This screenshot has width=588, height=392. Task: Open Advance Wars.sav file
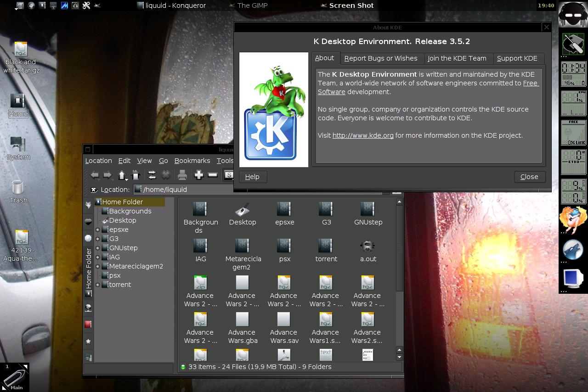pyautogui.click(x=284, y=328)
